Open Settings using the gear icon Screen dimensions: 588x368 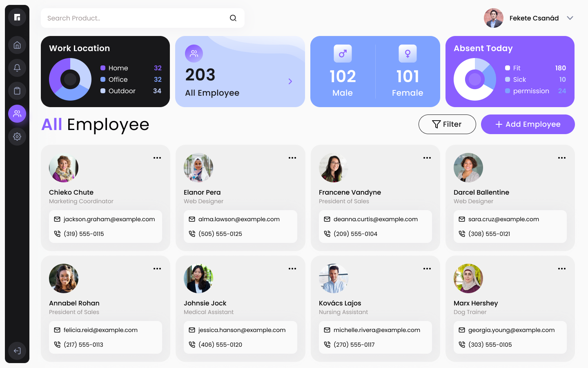tap(17, 137)
